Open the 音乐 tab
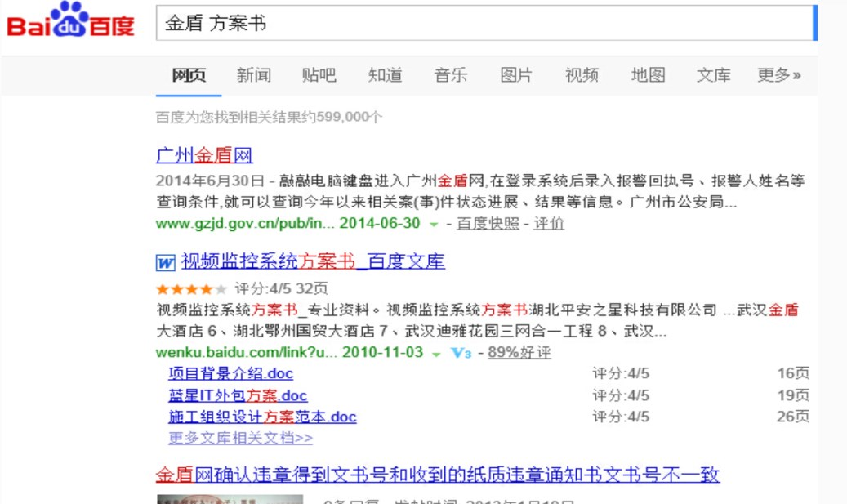This screenshot has width=847, height=504. tap(451, 74)
